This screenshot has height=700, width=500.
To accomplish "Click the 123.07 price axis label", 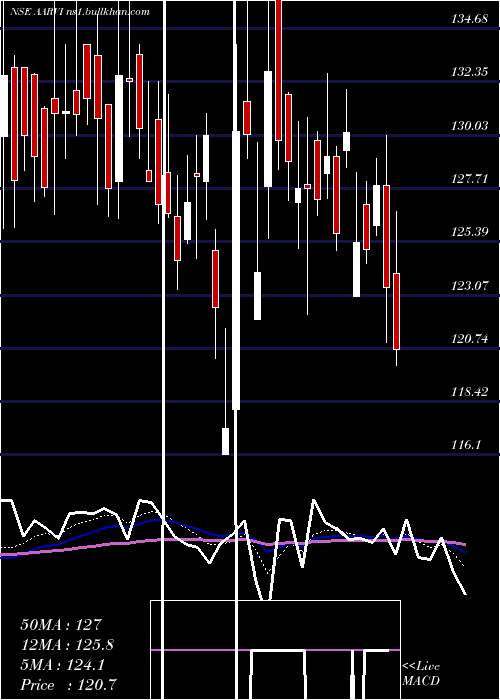I will click(x=470, y=286).
